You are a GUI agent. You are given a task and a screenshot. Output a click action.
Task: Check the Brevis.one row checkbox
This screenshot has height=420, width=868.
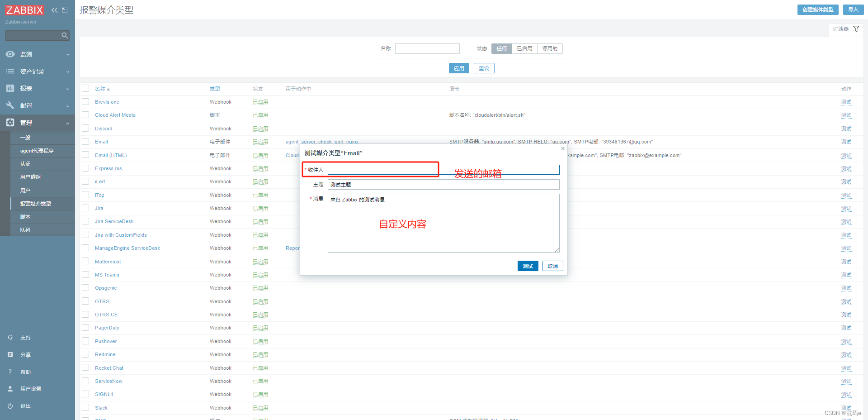[x=85, y=102]
